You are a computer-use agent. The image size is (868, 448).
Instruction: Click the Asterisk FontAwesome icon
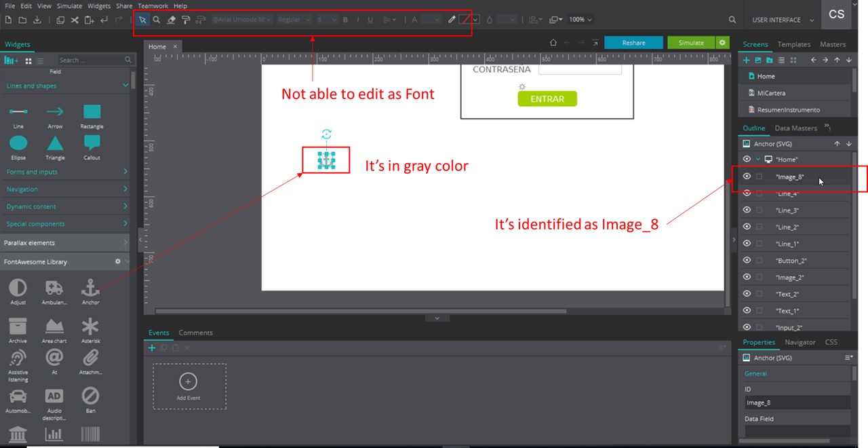[90, 326]
